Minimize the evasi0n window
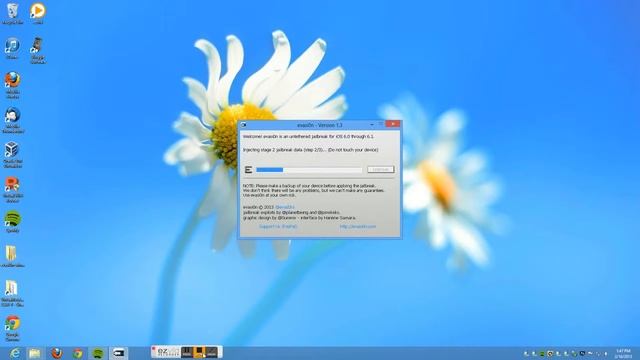The image size is (640, 360). pos(372,124)
